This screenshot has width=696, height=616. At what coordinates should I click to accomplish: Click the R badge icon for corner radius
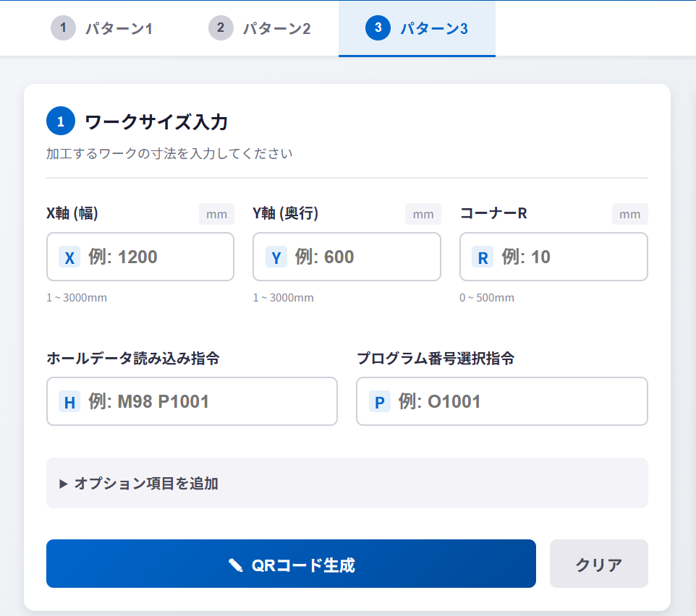483,257
